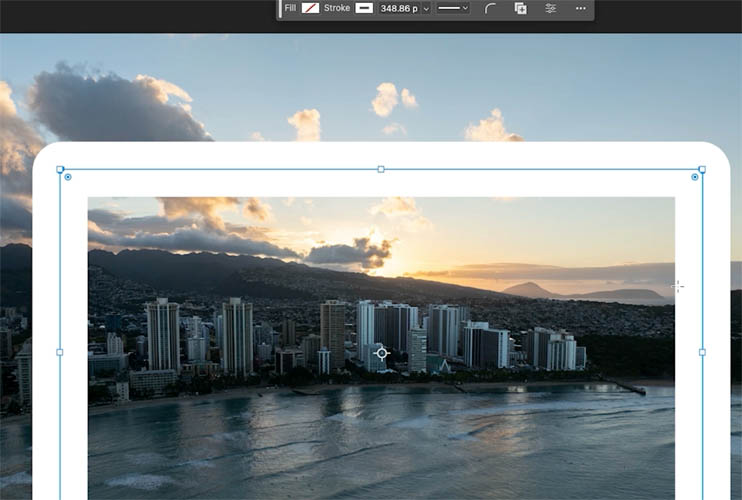This screenshot has height=500, width=742.
Task: Open the stroke line style dropdown
Action: pyautogui.click(x=452, y=8)
